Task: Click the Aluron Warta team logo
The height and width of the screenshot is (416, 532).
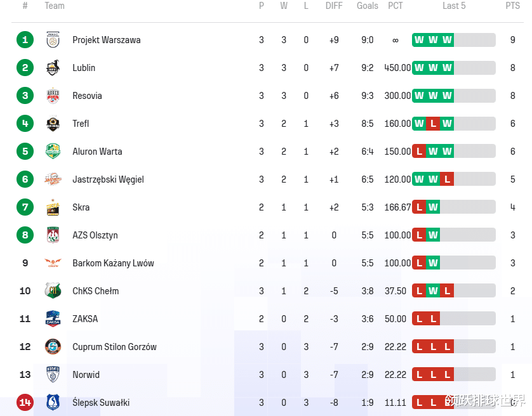Action: point(53,152)
